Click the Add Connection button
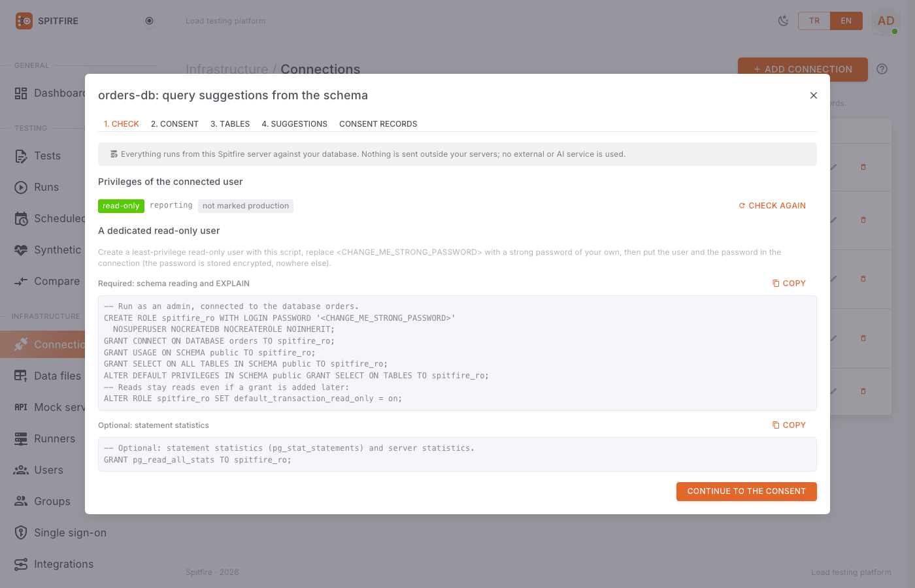The height and width of the screenshot is (588, 915). coord(803,69)
